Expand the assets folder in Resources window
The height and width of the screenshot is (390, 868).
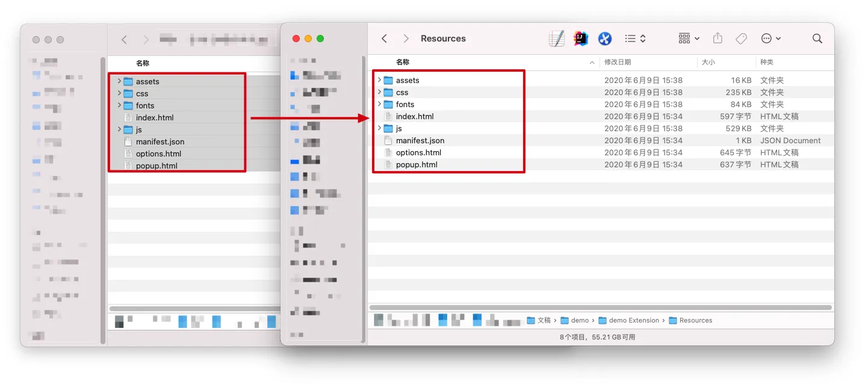point(379,80)
